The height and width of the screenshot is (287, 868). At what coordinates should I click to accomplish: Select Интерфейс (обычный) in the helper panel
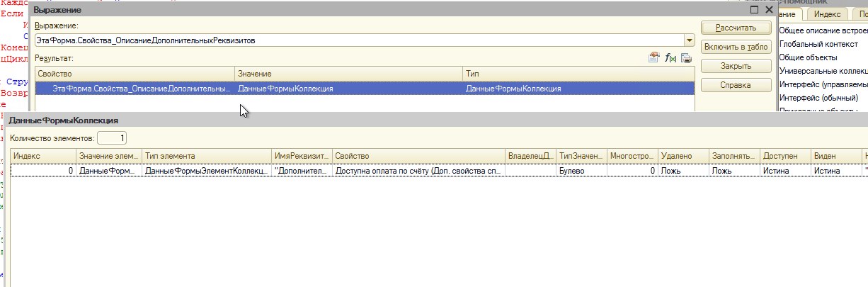818,98
